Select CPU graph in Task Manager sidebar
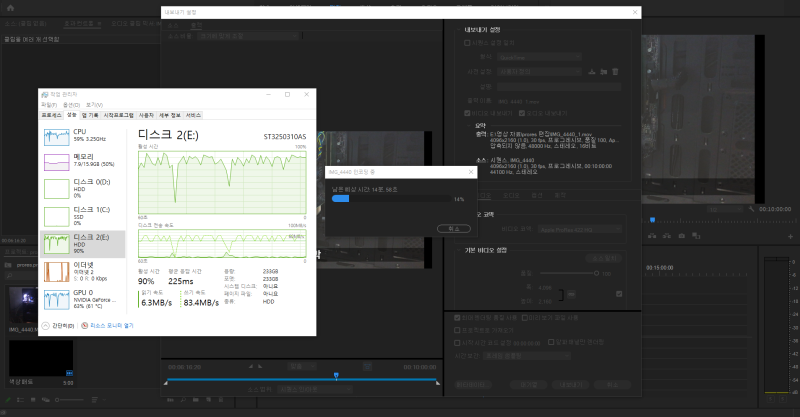This screenshot has height=417, width=800. (57, 137)
